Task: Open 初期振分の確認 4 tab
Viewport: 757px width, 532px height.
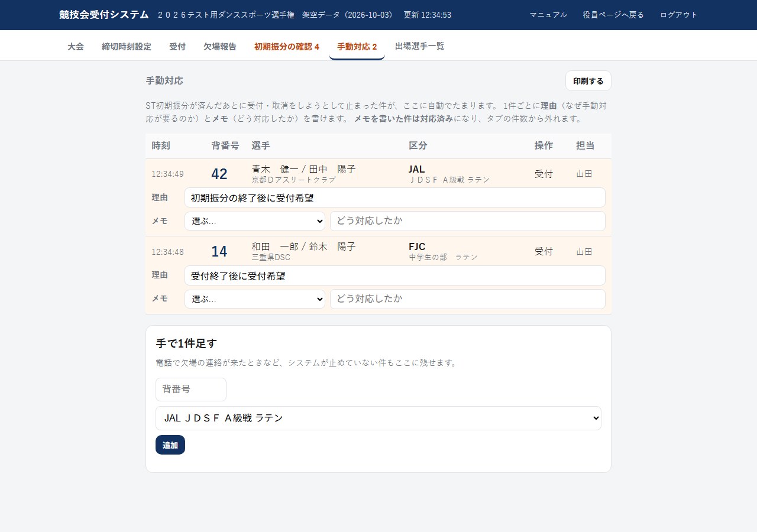Action: [287, 47]
